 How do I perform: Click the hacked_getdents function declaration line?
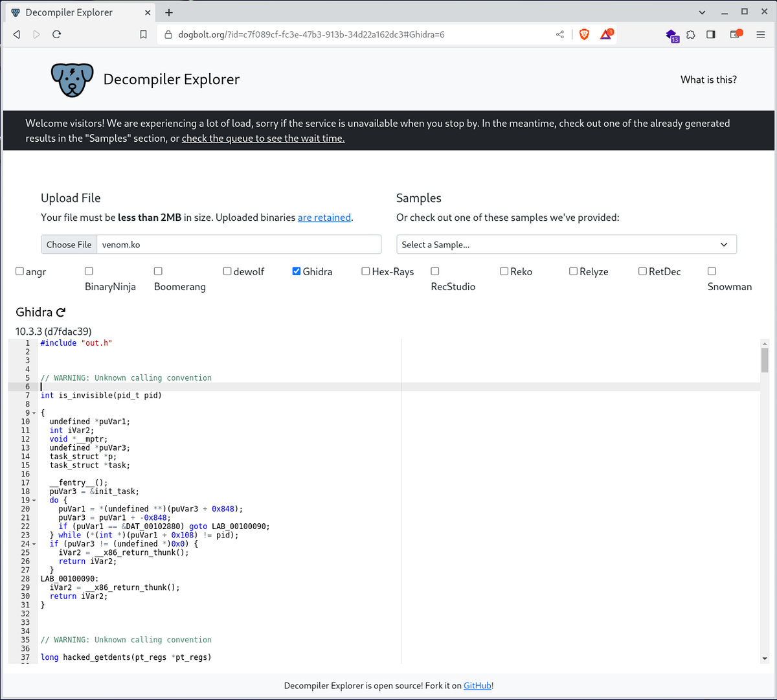(x=126, y=657)
